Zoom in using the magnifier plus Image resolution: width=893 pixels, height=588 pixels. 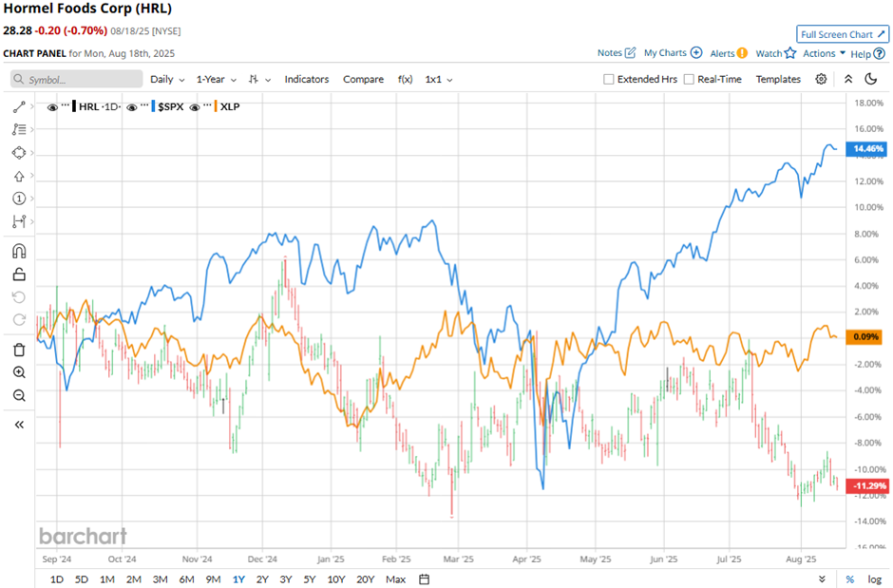click(x=19, y=372)
